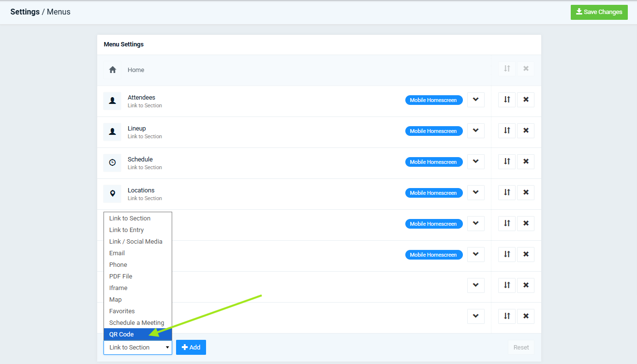Screen dimensions: 637x364
Task: Select the Iframe option
Action: click(138, 288)
